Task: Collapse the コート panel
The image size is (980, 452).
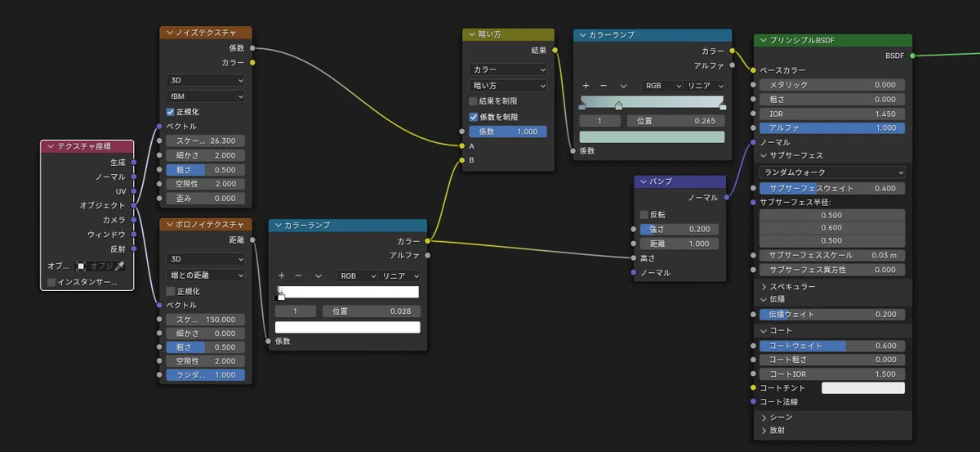Action: (x=764, y=330)
